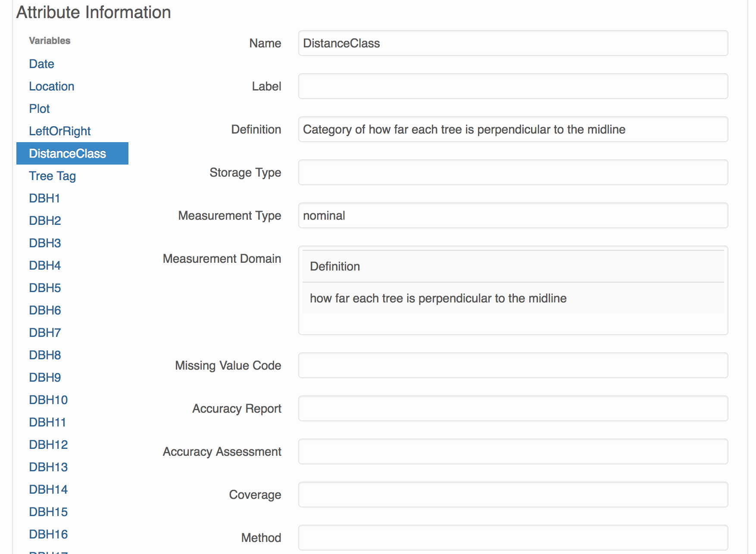Switch to the LeftOrRight variable

[59, 131]
